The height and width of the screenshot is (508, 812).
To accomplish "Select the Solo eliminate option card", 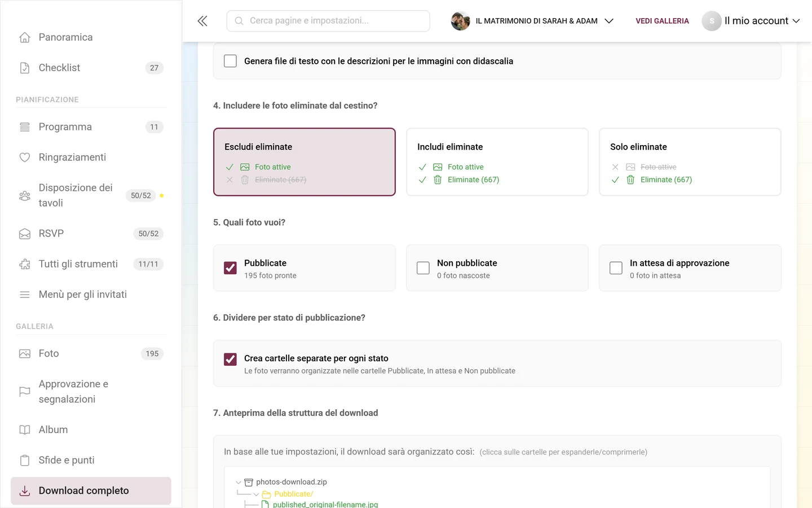I will pos(690,162).
